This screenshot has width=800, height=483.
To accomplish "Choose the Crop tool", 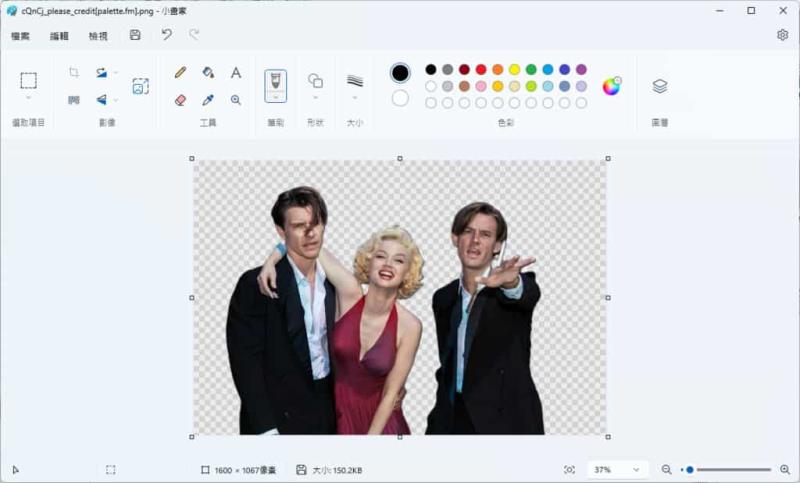I will tap(74, 72).
